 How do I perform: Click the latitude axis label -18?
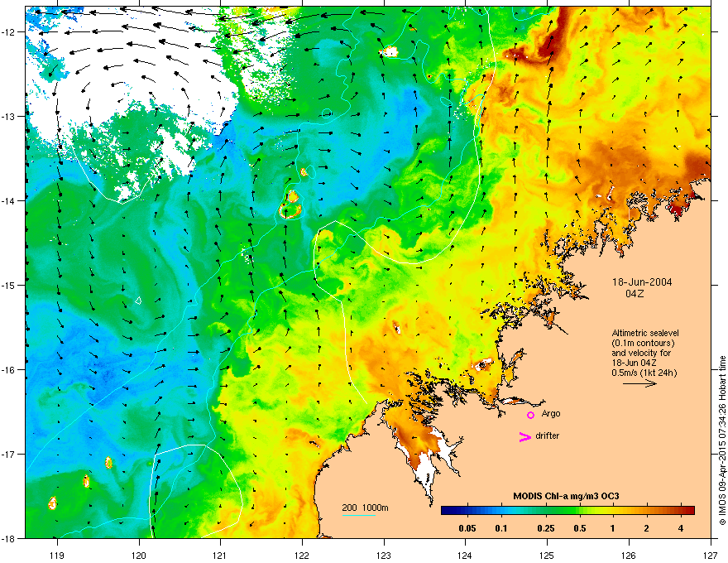pyautogui.click(x=8, y=538)
